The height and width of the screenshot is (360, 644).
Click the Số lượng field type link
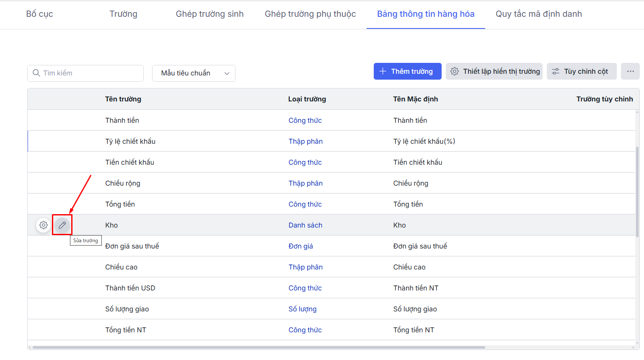[302, 309]
